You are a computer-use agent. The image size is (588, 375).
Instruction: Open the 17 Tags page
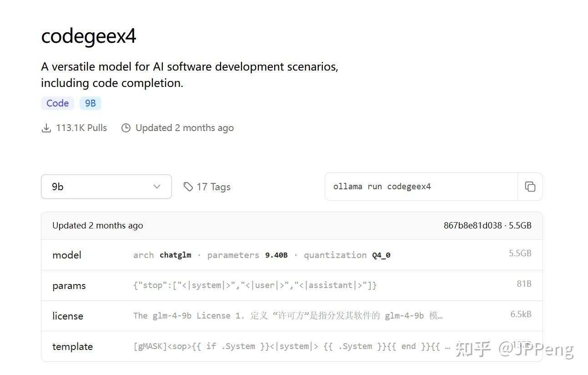coord(213,187)
